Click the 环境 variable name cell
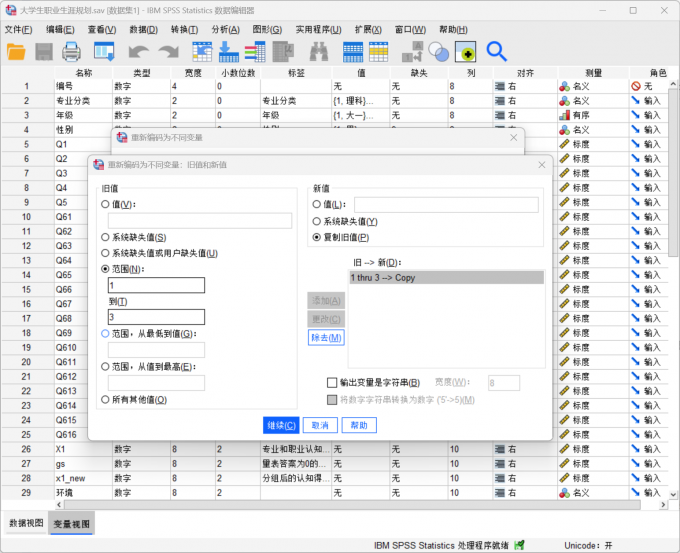The width and height of the screenshot is (680, 553). [83, 493]
